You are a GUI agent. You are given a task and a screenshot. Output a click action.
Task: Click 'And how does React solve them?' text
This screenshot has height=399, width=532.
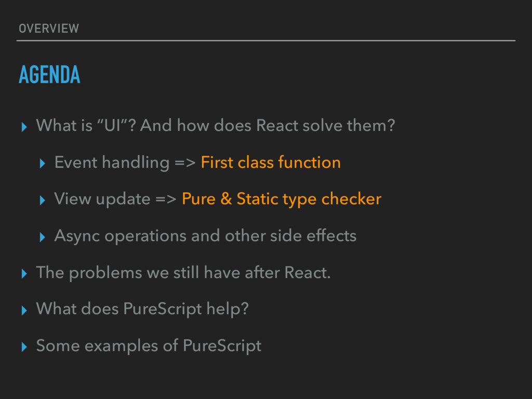(x=268, y=125)
